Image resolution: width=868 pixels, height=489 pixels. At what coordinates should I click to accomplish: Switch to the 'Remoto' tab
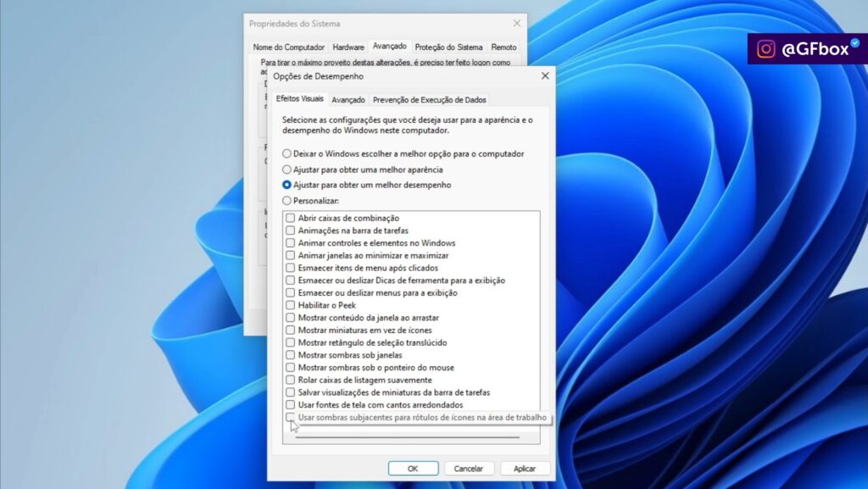504,47
